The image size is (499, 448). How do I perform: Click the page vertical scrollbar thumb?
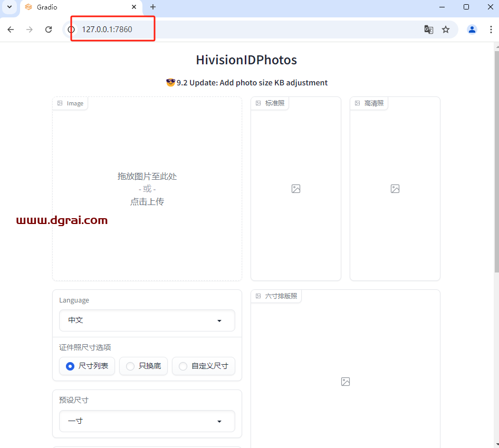pos(497,161)
